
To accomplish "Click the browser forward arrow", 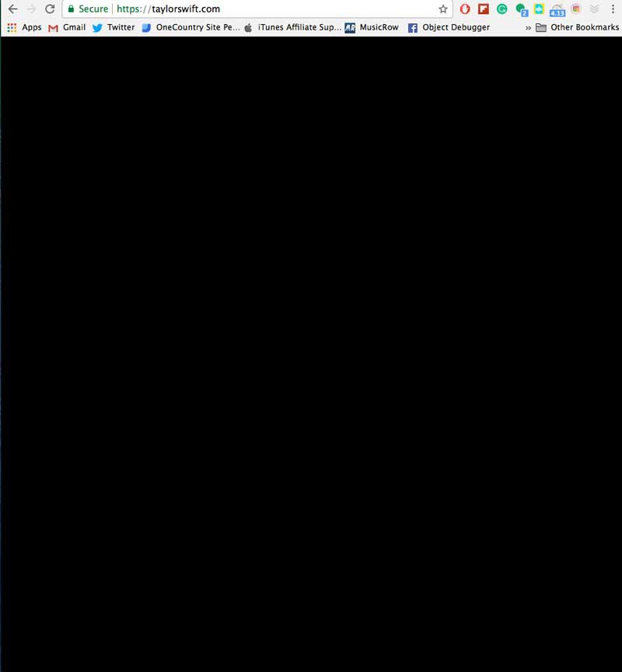I will [x=32, y=9].
